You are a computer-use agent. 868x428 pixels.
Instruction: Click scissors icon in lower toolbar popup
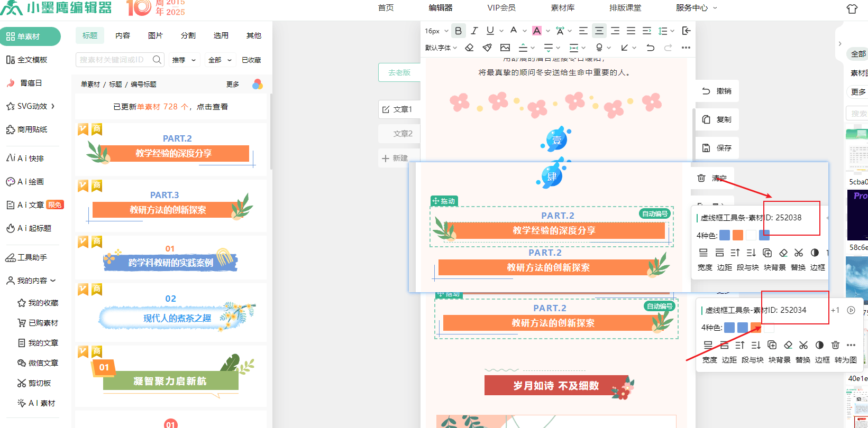[x=803, y=345]
